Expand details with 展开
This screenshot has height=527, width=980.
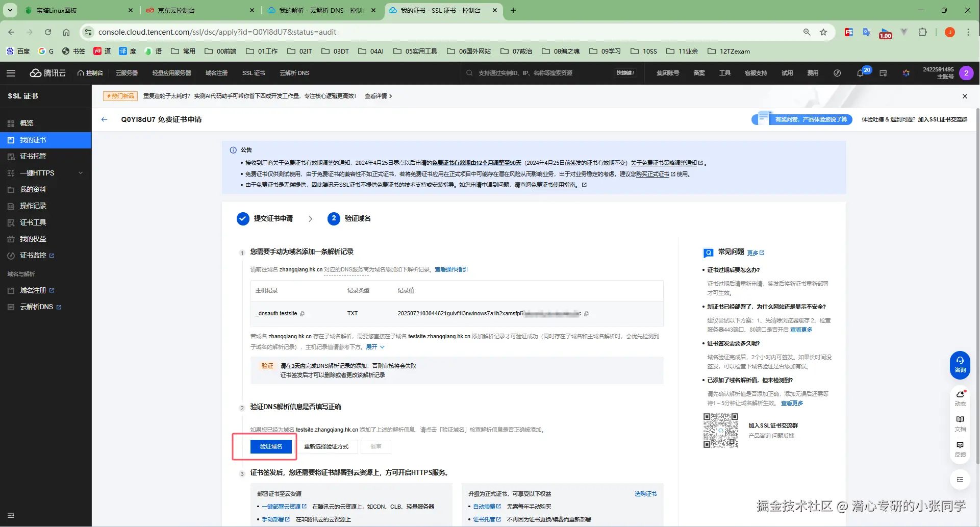pos(375,347)
